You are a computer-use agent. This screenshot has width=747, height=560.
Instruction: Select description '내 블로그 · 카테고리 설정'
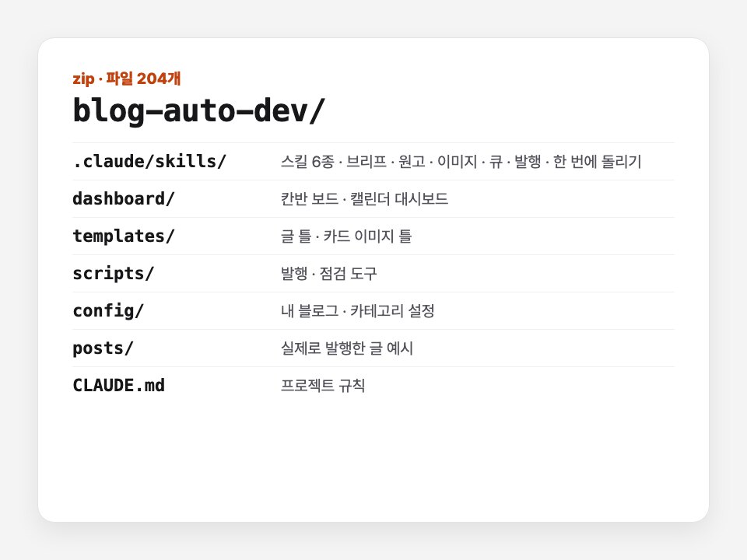358,311
